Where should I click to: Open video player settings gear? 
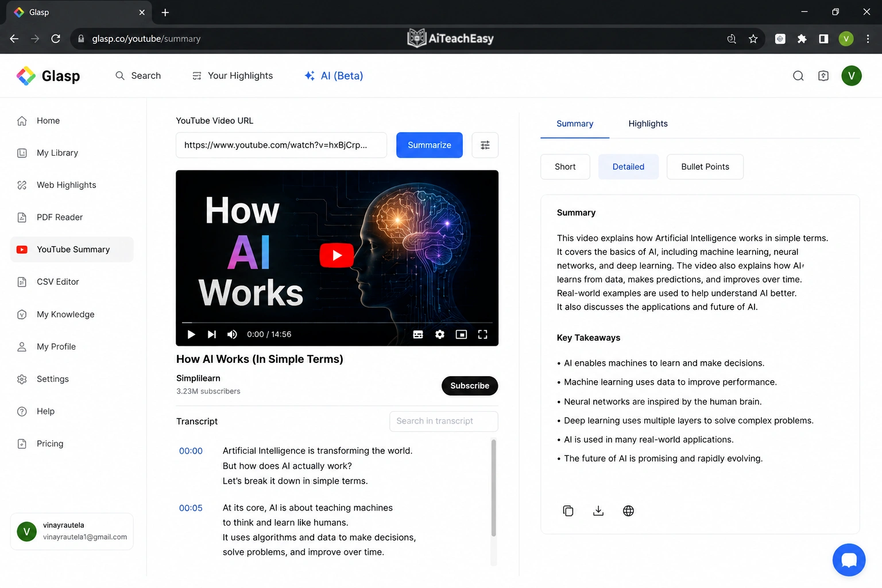[x=440, y=334]
